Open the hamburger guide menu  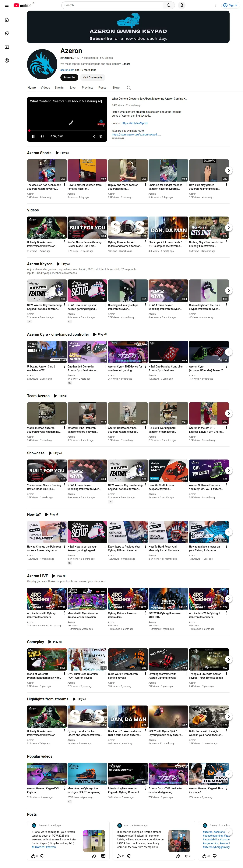(x=7, y=5)
